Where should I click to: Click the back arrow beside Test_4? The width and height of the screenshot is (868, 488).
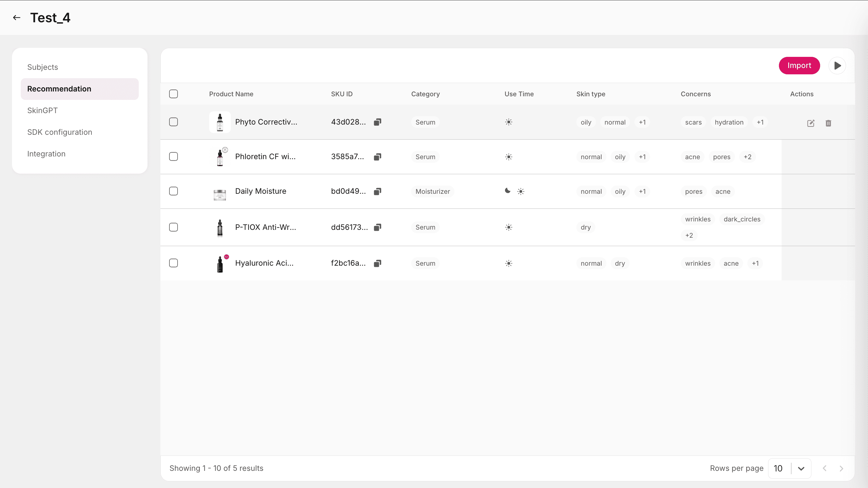click(x=17, y=17)
